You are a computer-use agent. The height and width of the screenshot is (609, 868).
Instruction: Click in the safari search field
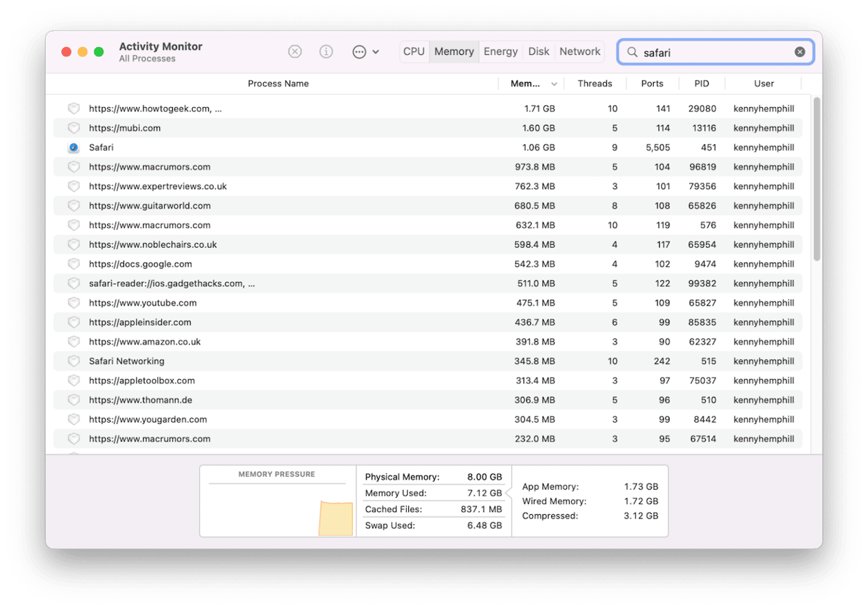point(714,52)
